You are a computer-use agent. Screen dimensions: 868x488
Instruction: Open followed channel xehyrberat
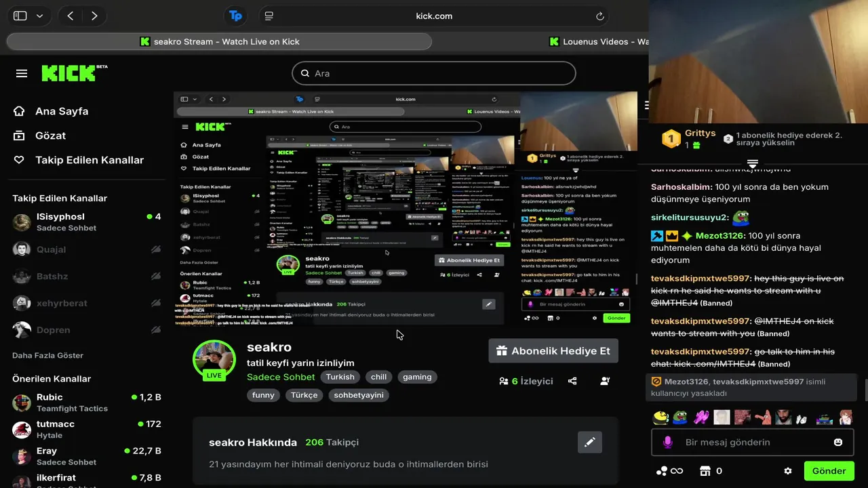[87, 303]
